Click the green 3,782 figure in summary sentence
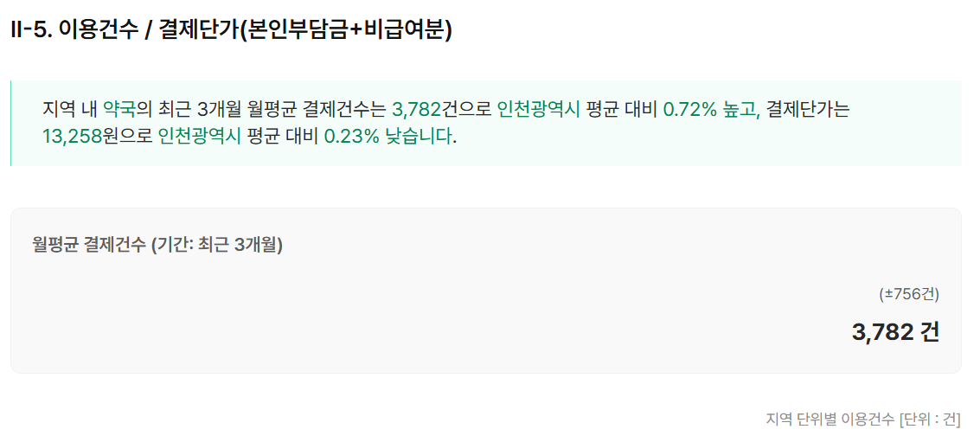The width and height of the screenshot is (980, 442). pos(416,109)
